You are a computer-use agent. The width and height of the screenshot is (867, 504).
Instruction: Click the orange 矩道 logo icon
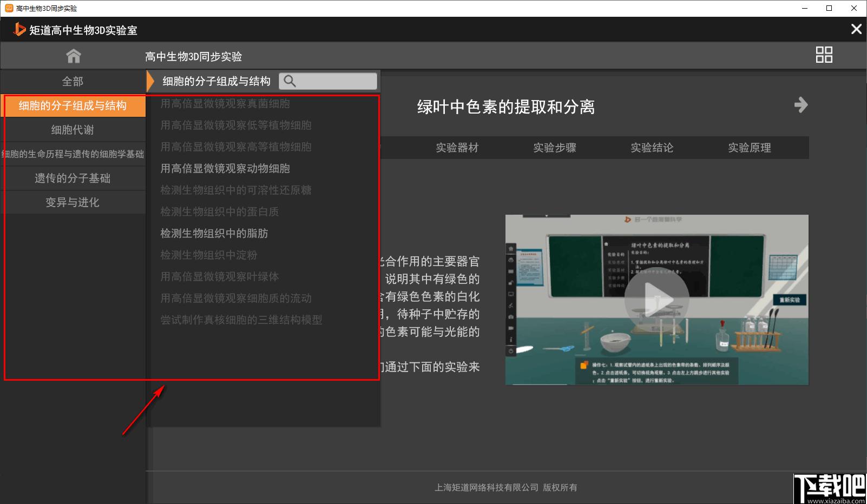pos(19,29)
